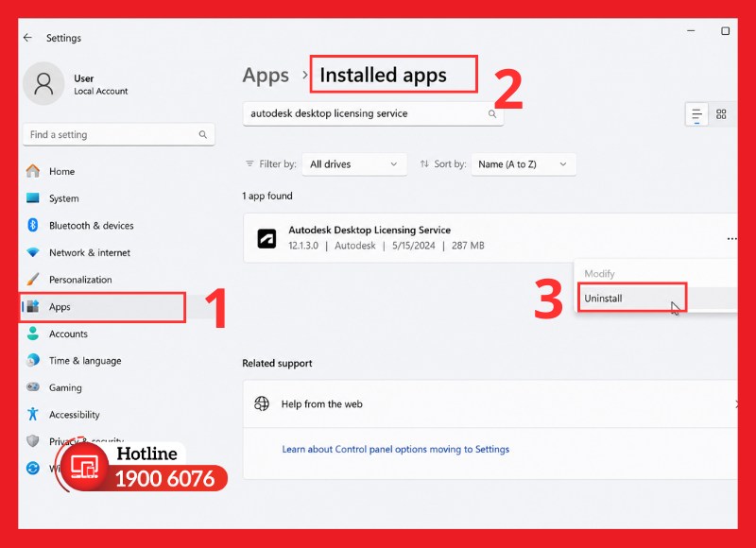This screenshot has height=548, width=756.
Task: Click the Home house icon
Action: (33, 171)
